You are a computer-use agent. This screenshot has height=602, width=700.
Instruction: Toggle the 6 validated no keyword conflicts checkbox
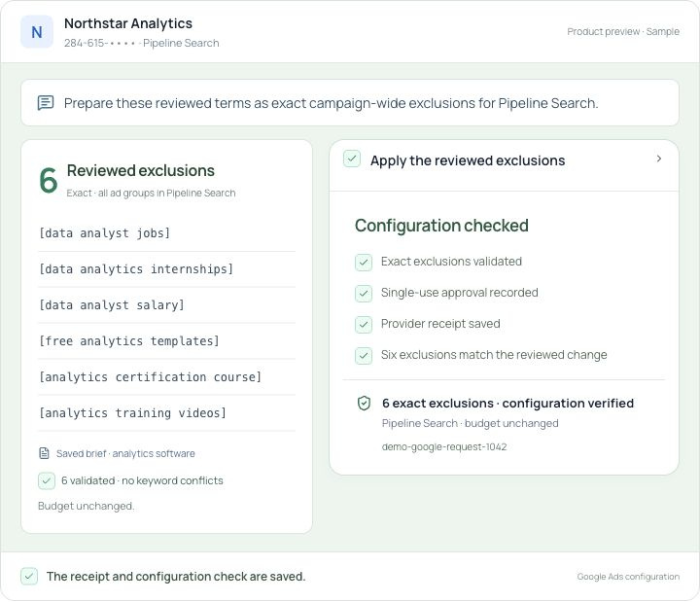pos(47,481)
